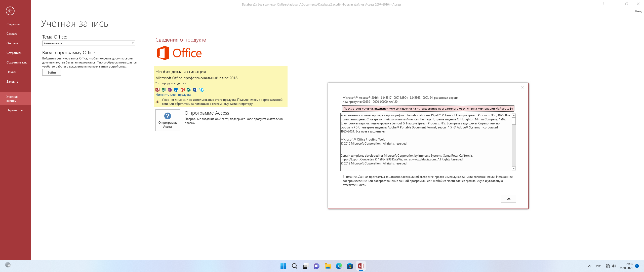Click scroll up arrow in credits box
Viewport: 644px width, 272px height.
point(514,115)
